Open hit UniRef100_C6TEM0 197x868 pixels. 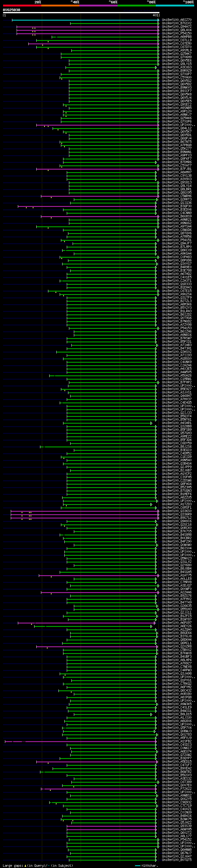[x=176, y=43]
